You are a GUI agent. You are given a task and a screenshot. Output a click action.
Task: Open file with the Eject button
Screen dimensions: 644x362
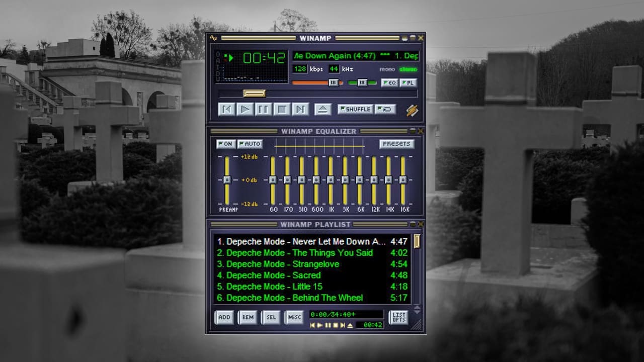click(323, 109)
